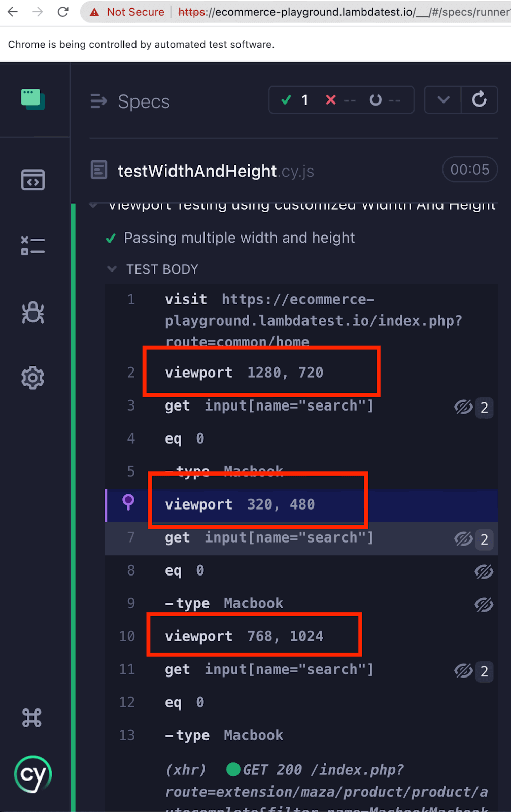Select the viewport 1280, 720 command
This screenshot has width=511, height=812.
click(x=244, y=373)
